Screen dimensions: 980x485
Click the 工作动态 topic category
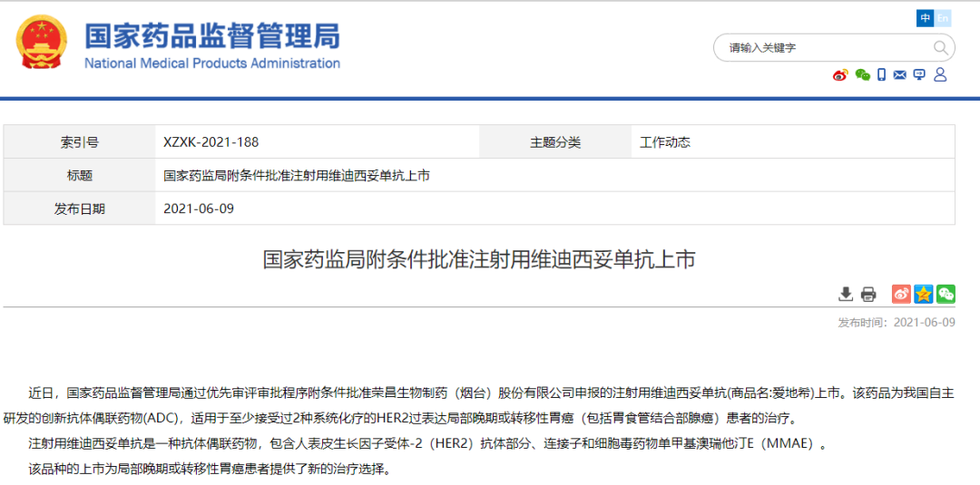(x=664, y=142)
